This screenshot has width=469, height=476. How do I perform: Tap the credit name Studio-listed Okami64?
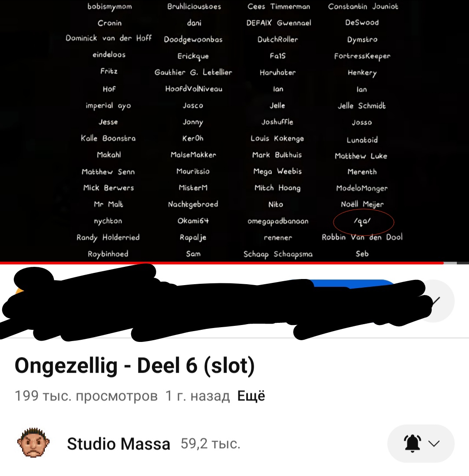tap(193, 221)
